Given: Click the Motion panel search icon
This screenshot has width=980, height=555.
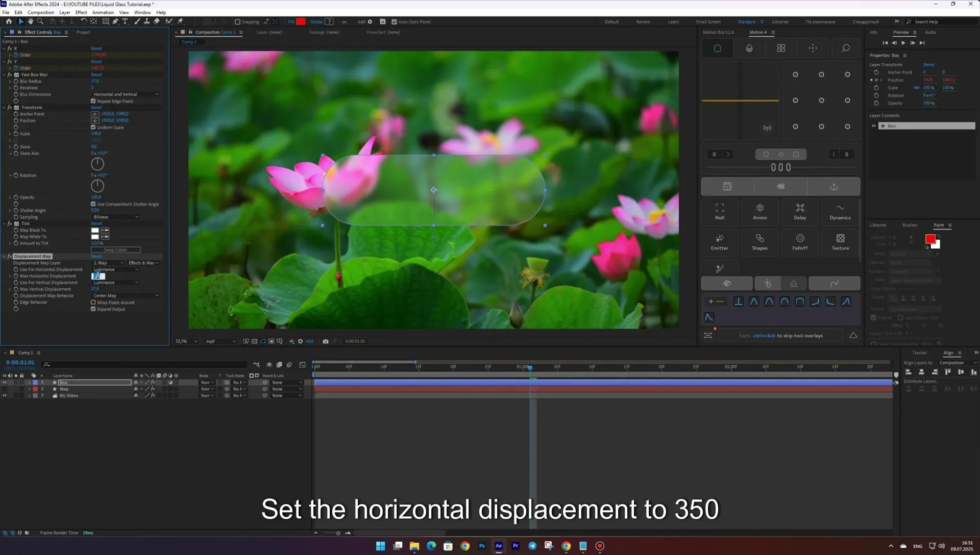Looking at the screenshot, I should (846, 48).
